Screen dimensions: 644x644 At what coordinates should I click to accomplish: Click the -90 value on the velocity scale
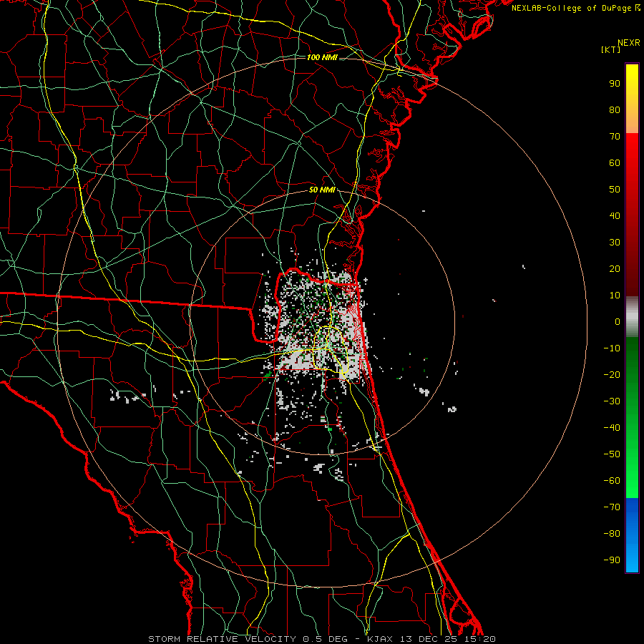pyautogui.click(x=612, y=560)
